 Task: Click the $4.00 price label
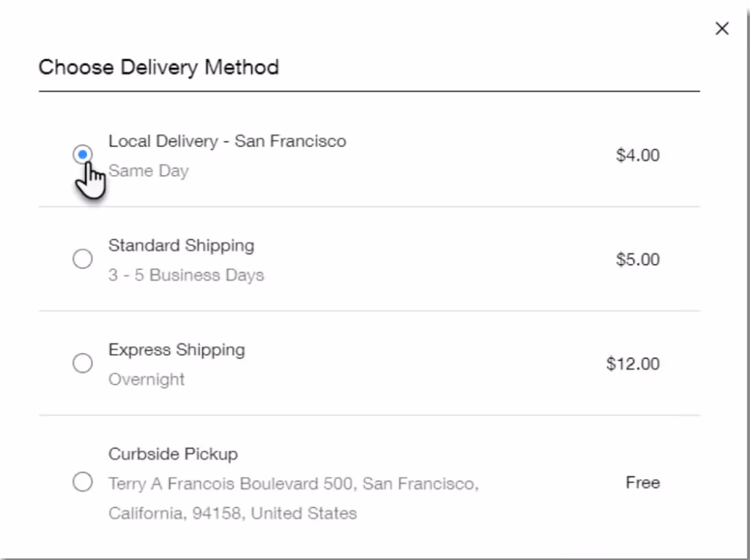(x=637, y=154)
